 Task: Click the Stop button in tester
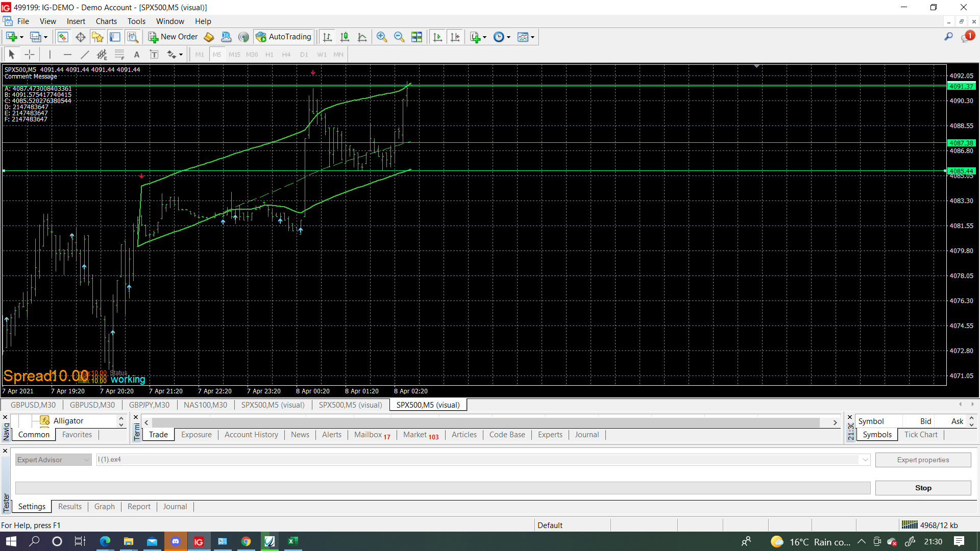pos(923,488)
